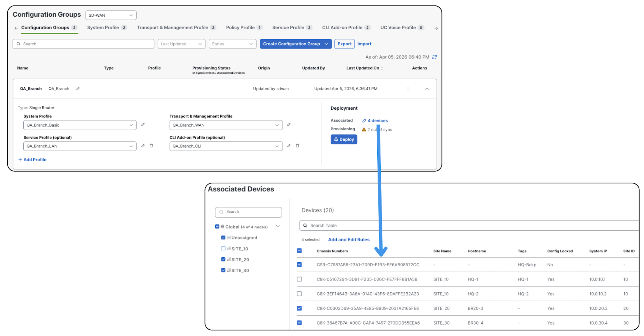Open the 4 devices link

[x=377, y=120]
